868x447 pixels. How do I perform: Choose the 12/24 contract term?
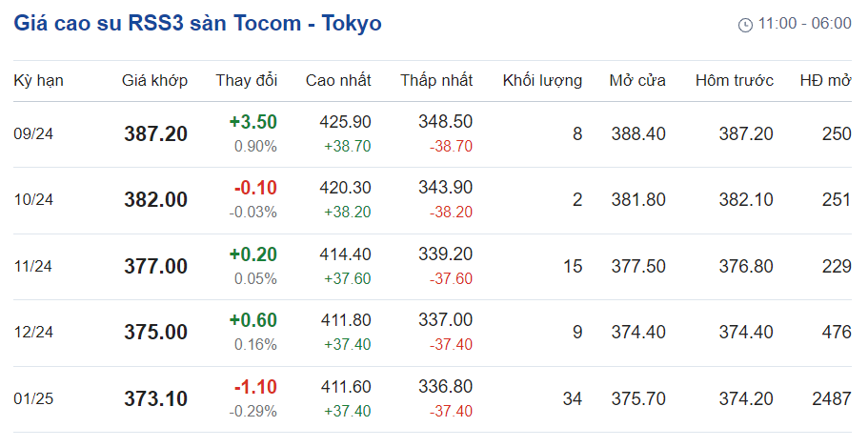point(33,333)
